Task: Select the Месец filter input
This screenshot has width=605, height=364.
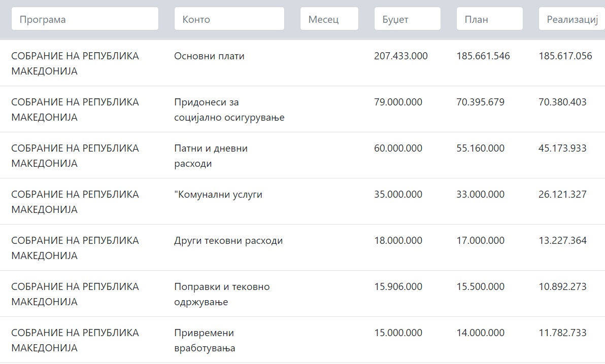Action: [x=329, y=19]
